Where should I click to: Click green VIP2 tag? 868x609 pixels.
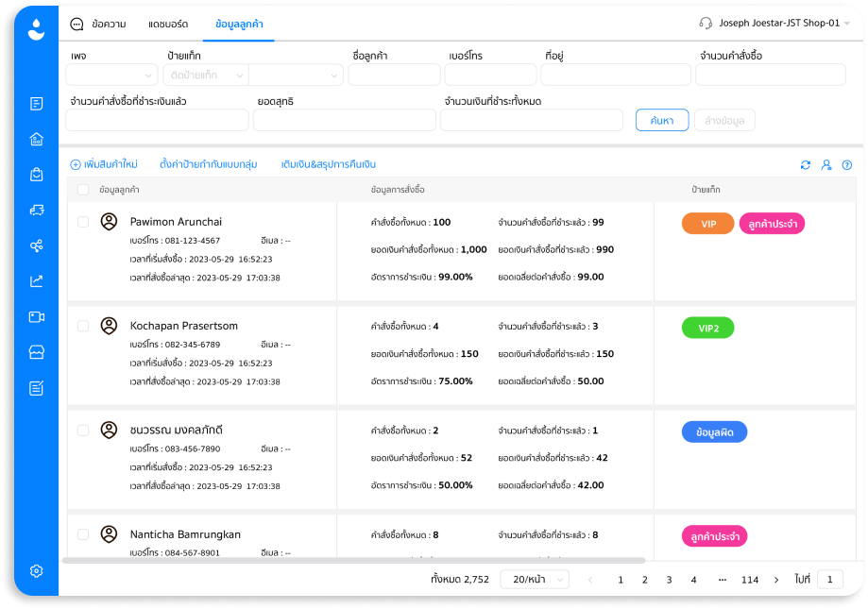708,328
